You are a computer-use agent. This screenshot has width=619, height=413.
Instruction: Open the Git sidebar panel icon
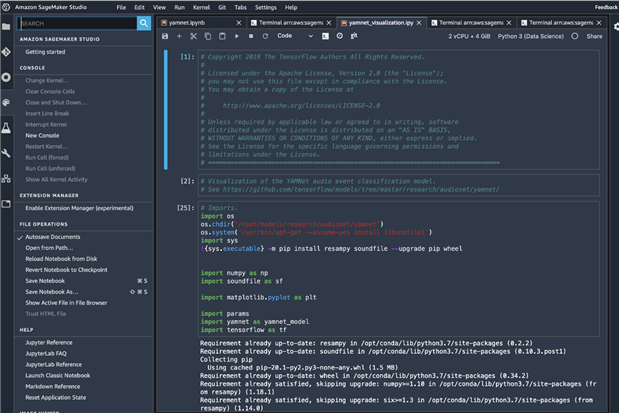point(6,52)
